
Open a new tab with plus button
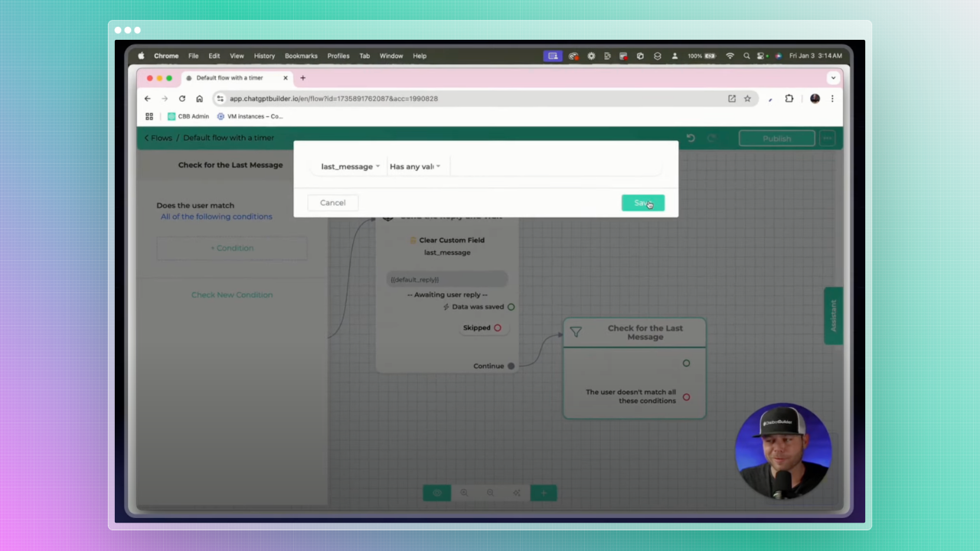click(x=302, y=78)
